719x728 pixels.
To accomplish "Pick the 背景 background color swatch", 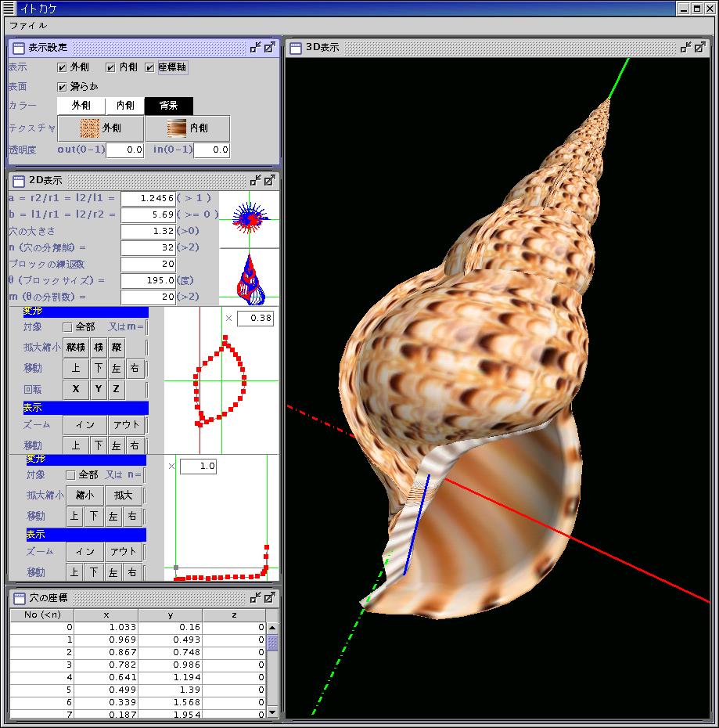I will 168,106.
